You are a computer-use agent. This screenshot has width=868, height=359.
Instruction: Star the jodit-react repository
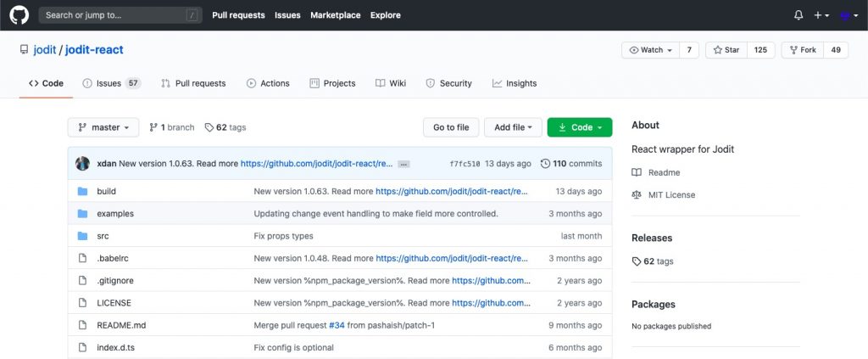[x=726, y=50]
